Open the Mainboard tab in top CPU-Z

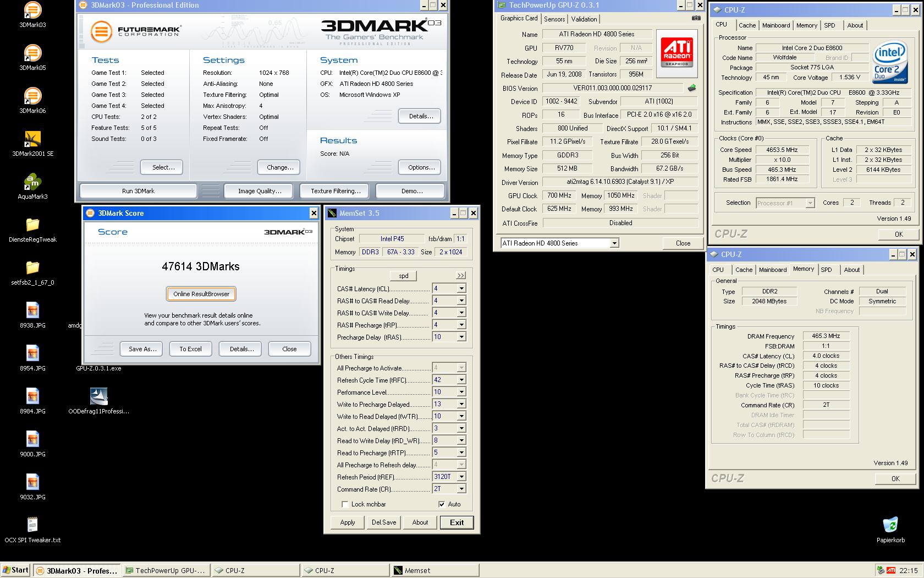[776, 25]
